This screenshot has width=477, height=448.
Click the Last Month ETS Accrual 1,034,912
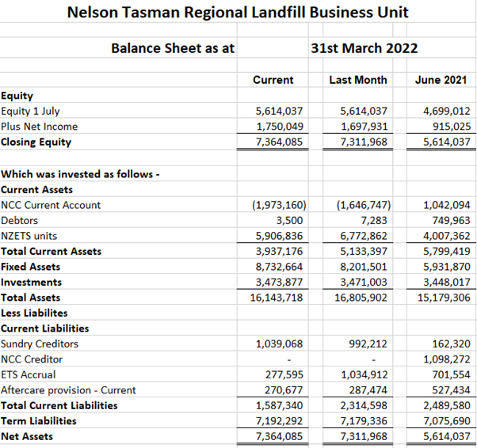click(364, 375)
